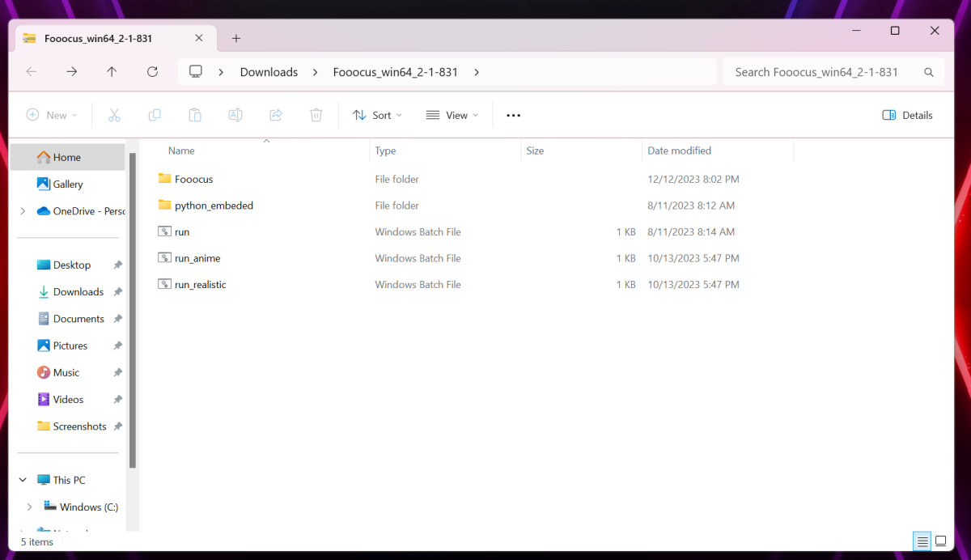Click the Copy icon in toolbar
971x560 pixels.
[x=155, y=115]
